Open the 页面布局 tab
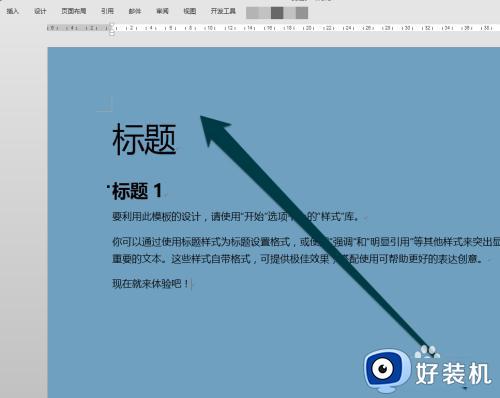 coord(74,11)
